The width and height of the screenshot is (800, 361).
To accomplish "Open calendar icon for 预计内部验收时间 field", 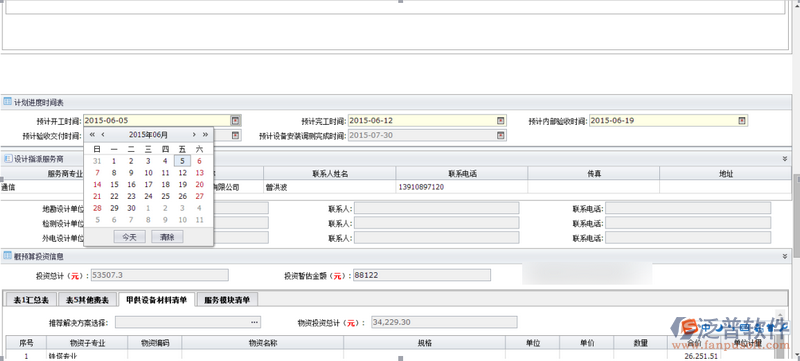I will click(x=741, y=120).
